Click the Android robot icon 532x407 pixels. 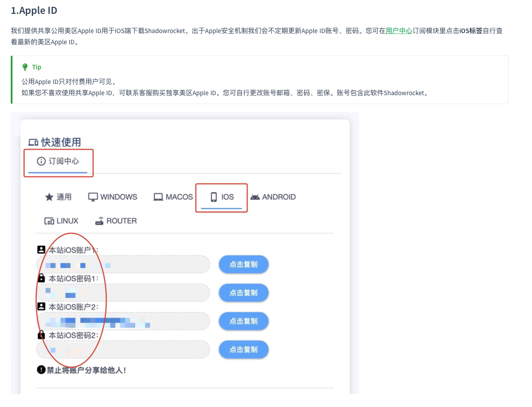click(x=255, y=197)
